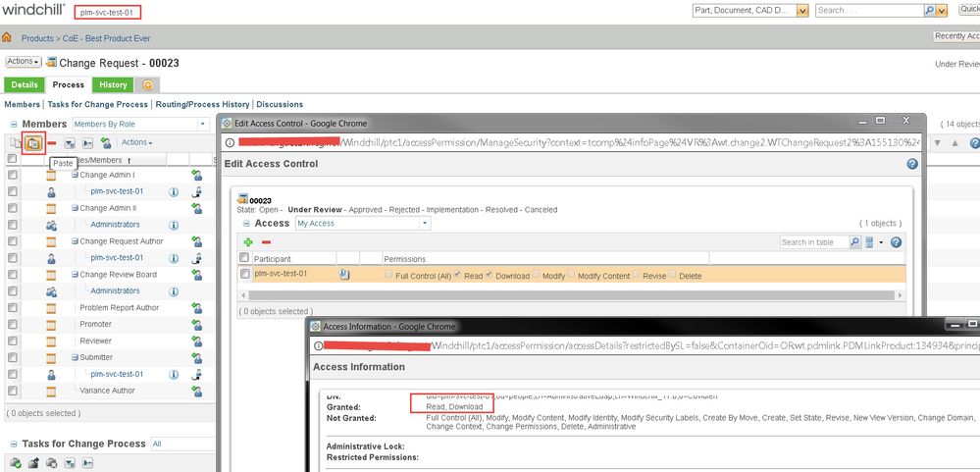Switch to the Details tab

(25, 85)
